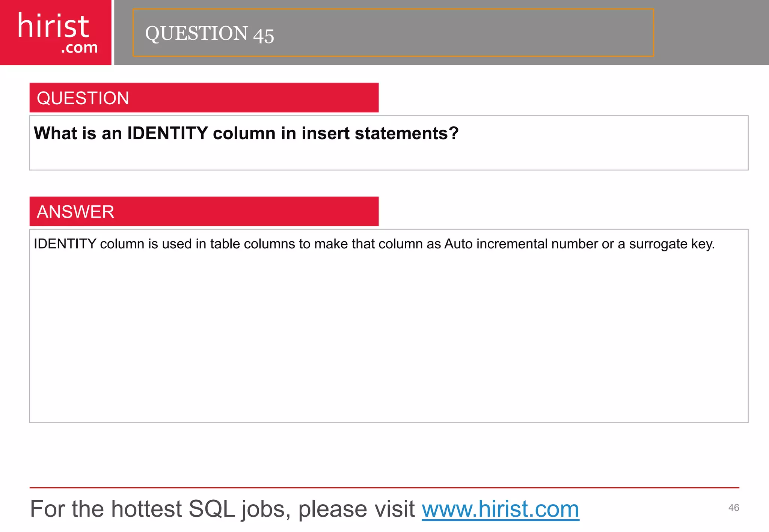Click 'IDENTITY column' at the answer's start

pos(89,244)
